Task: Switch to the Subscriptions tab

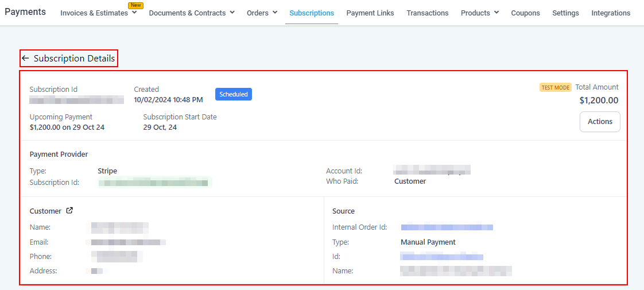Action: [x=311, y=13]
